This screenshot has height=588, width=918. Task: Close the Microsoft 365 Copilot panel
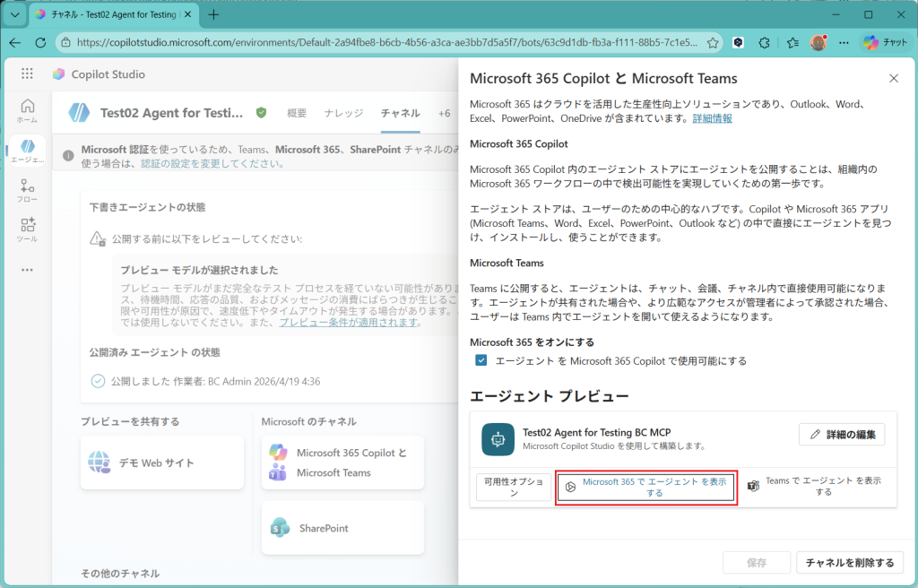(x=893, y=79)
